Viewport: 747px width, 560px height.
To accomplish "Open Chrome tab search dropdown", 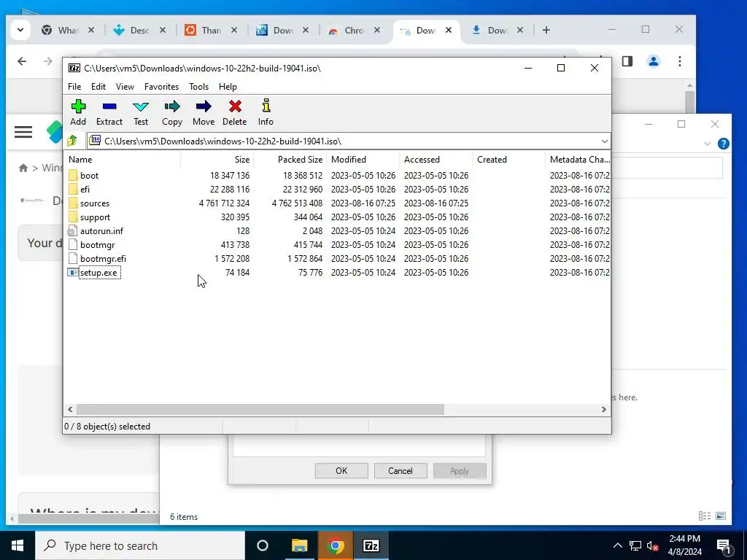I will coord(20,30).
